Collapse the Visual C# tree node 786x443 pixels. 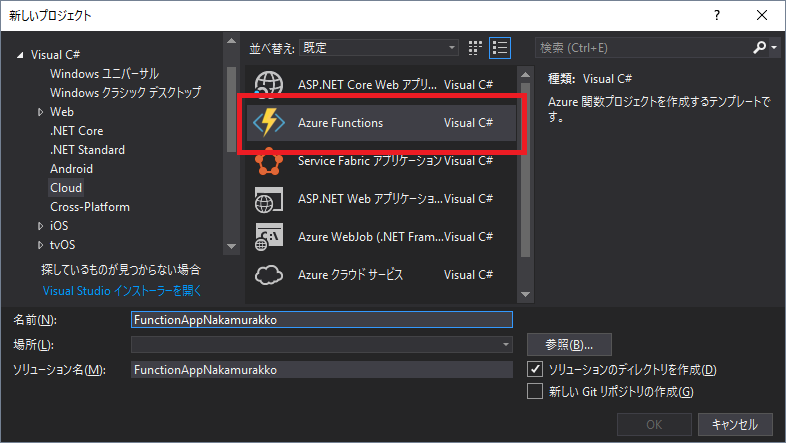(20, 55)
